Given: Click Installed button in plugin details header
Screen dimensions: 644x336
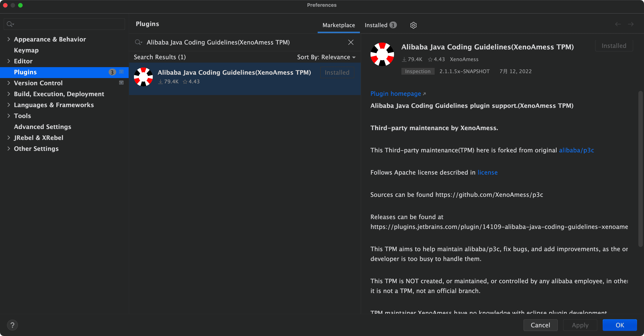Looking at the screenshot, I should pyautogui.click(x=614, y=46).
